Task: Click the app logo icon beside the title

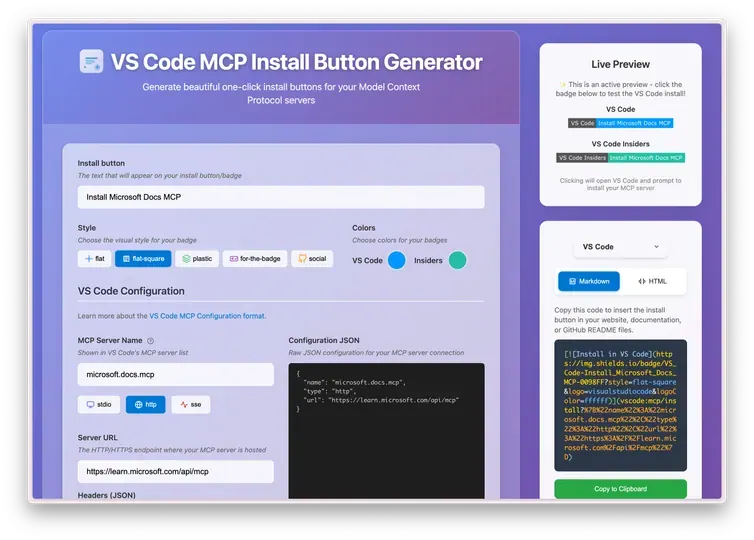Action: (x=91, y=62)
